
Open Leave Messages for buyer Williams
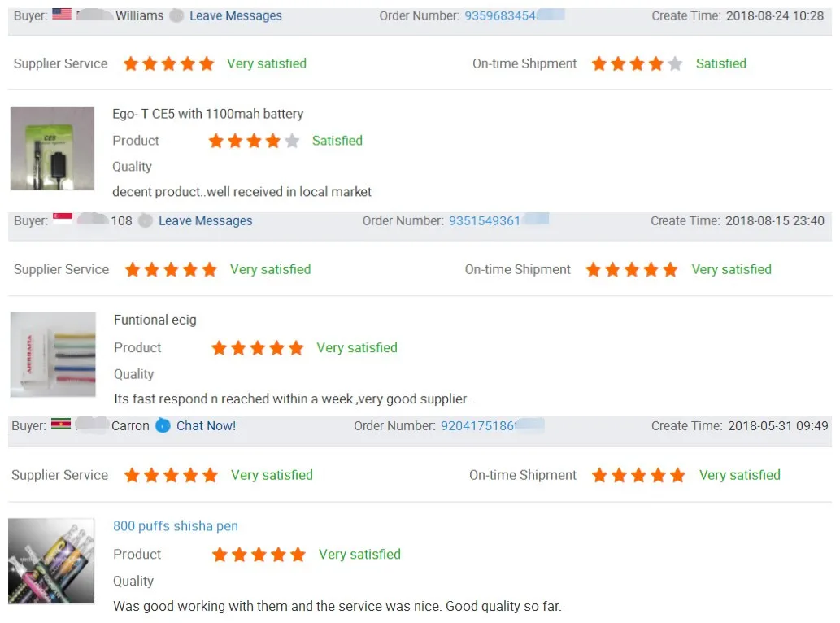235,15
